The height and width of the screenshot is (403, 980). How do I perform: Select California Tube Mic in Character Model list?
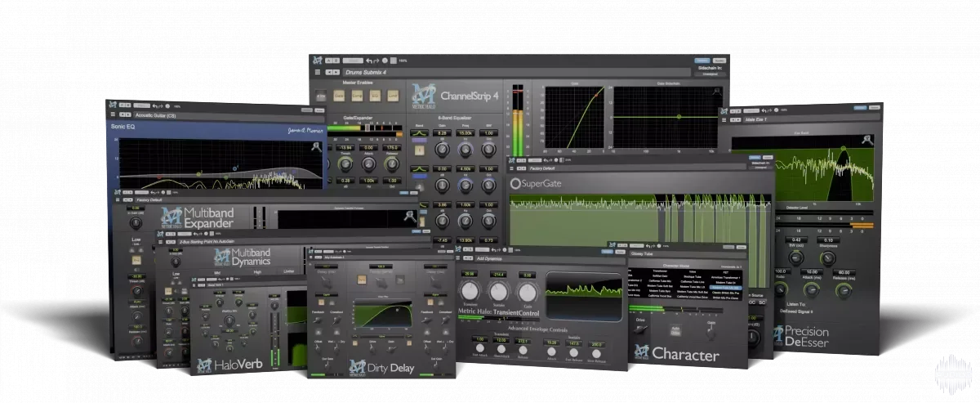point(660,281)
